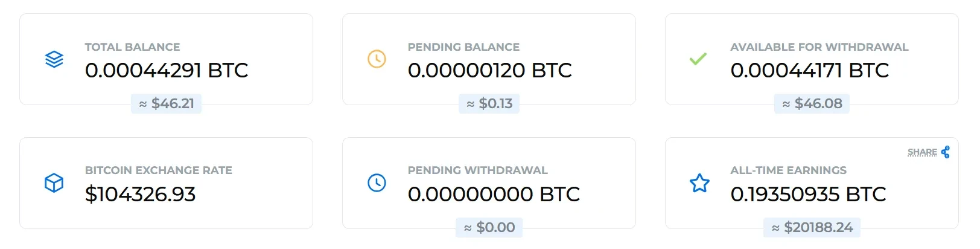
Task: Click the $104326.93 exchange rate value
Action: coord(140,195)
